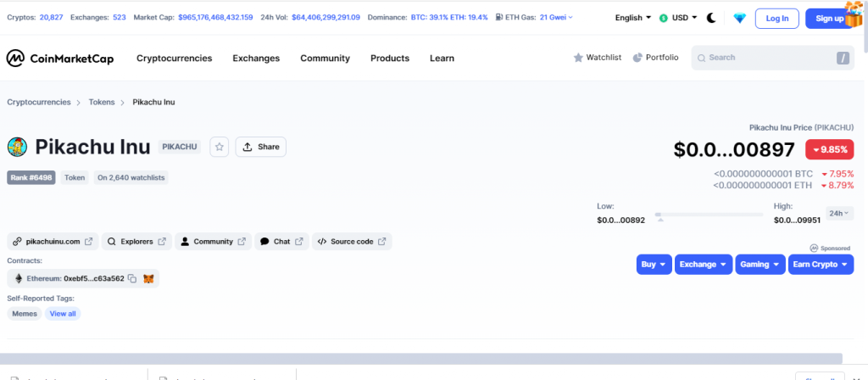Open the Community links chip
868x380 pixels.
click(213, 242)
